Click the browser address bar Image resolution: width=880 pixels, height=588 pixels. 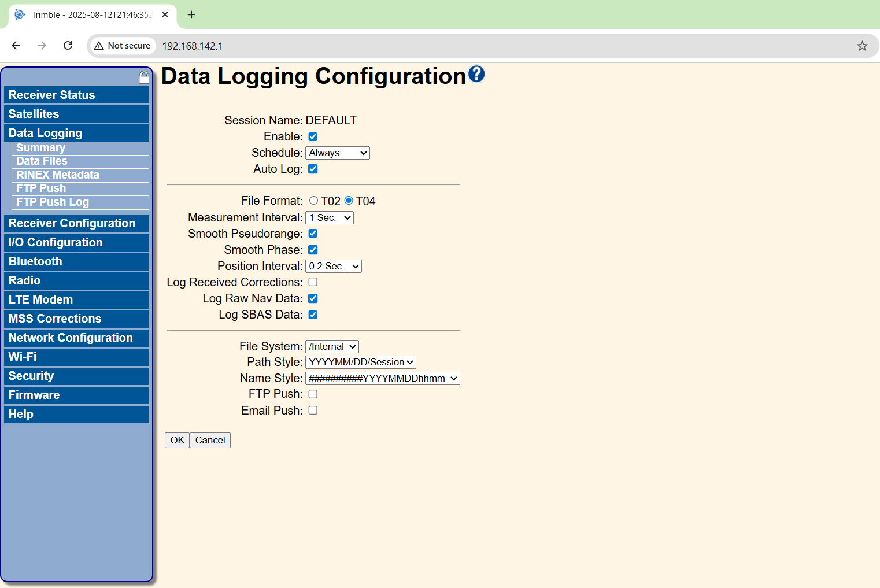tap(463, 46)
